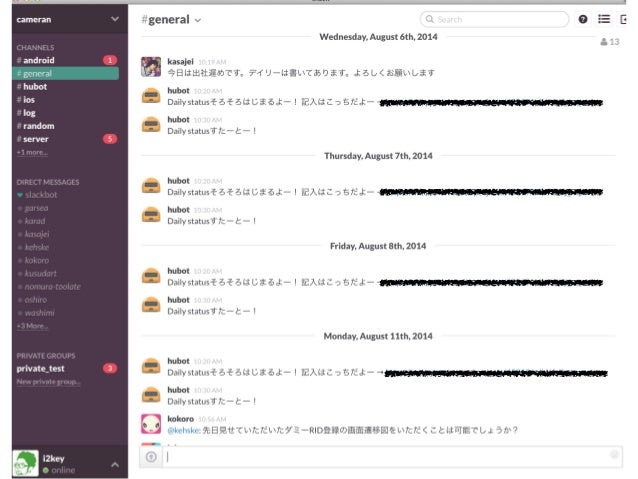638x479 pixels.
Task: Open direct message with nomura-toolate
Action: coord(52,287)
